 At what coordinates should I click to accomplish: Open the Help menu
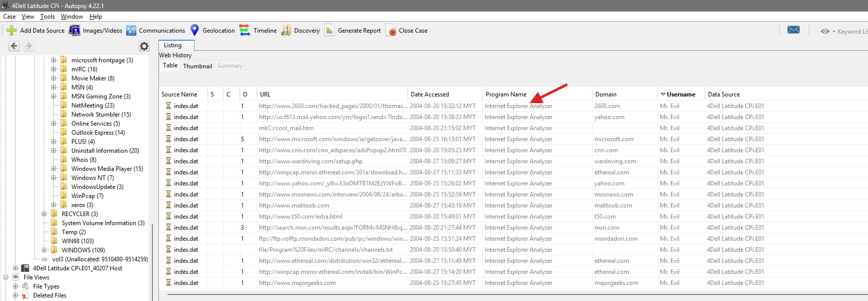click(96, 17)
